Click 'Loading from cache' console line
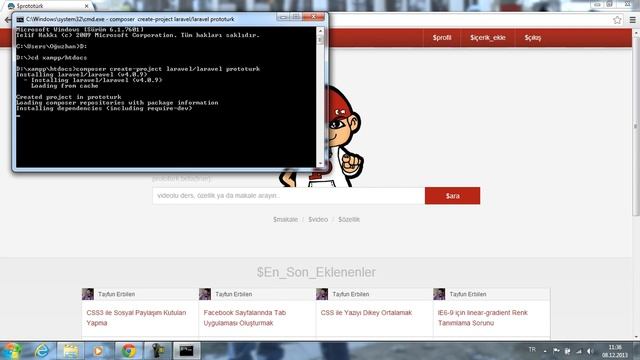Viewport: 640px width, 360px height. click(64, 86)
